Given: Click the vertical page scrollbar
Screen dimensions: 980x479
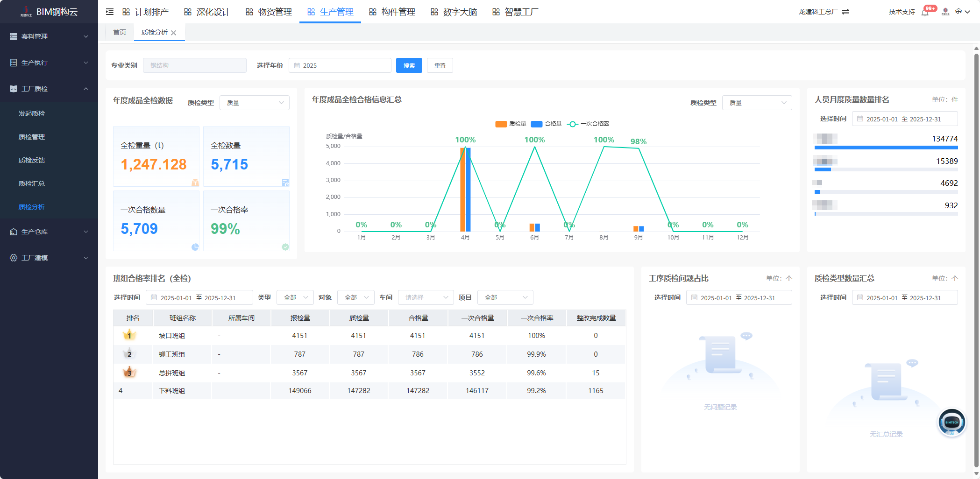Looking at the screenshot, I should tap(976, 260).
